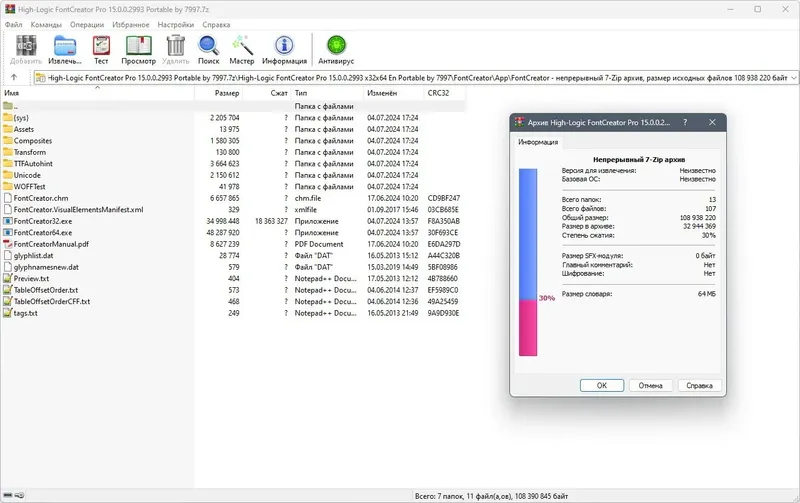The width and height of the screenshot is (800, 503).
Task: Open the Файл menu
Action: 14,24
